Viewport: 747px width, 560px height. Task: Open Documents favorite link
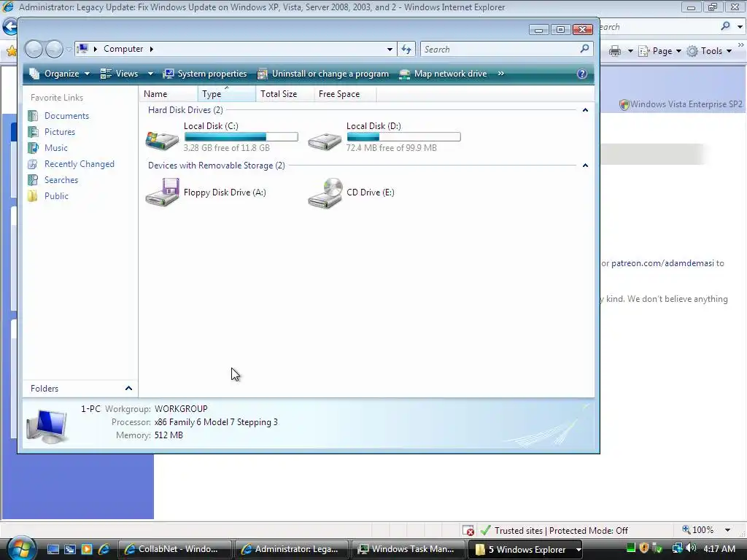(66, 116)
